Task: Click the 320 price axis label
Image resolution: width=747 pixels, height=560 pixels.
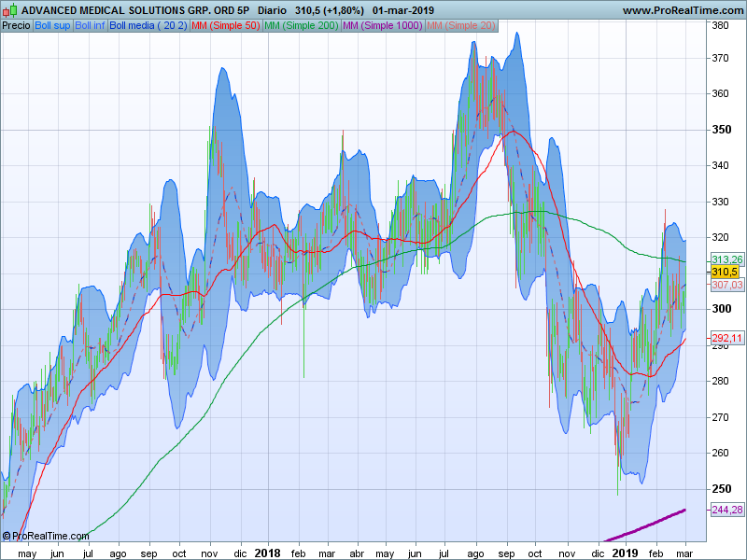Action: (720, 237)
